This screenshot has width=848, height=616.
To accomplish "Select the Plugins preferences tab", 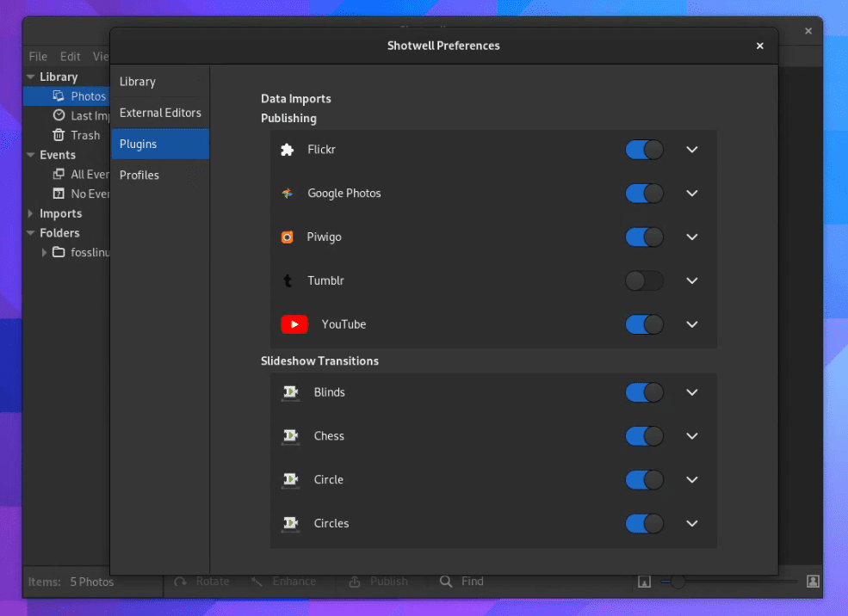I will (160, 144).
